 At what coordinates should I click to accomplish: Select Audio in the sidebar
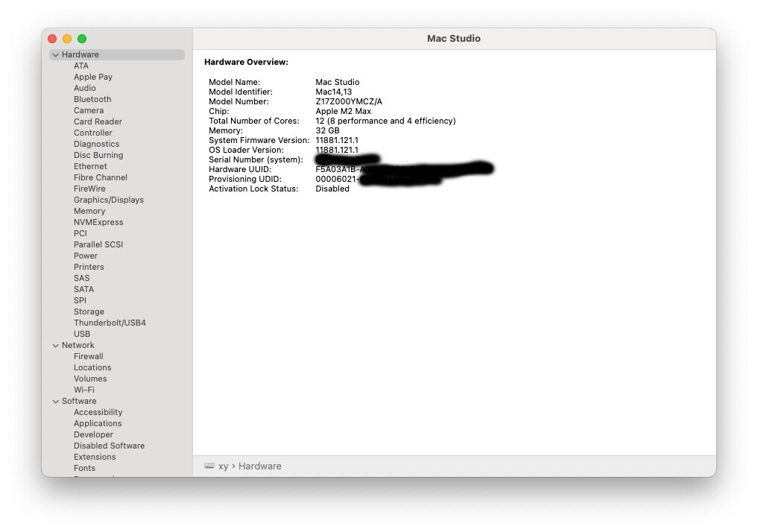click(x=85, y=88)
